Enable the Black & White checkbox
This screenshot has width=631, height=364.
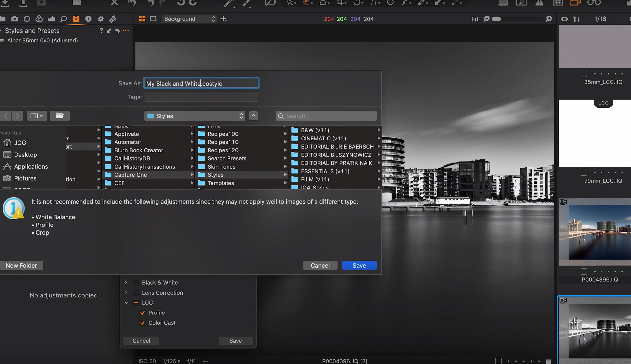pyautogui.click(x=136, y=282)
